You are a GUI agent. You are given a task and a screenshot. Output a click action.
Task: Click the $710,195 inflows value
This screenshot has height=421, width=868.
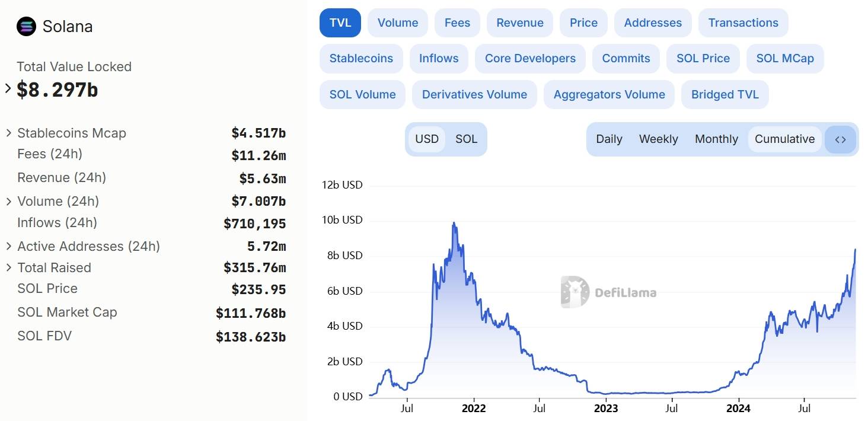click(255, 224)
